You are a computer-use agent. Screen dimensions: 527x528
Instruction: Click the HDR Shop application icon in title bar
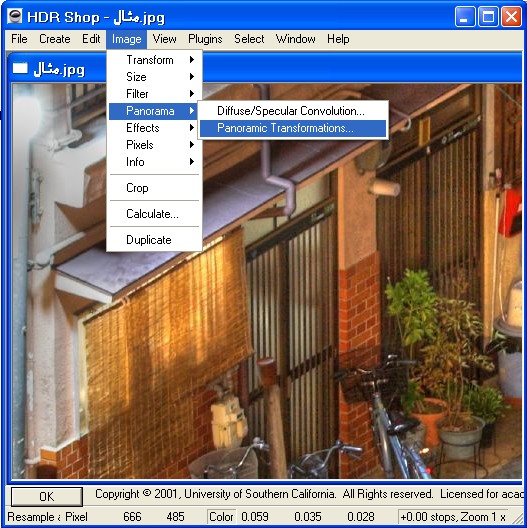pos(14,16)
